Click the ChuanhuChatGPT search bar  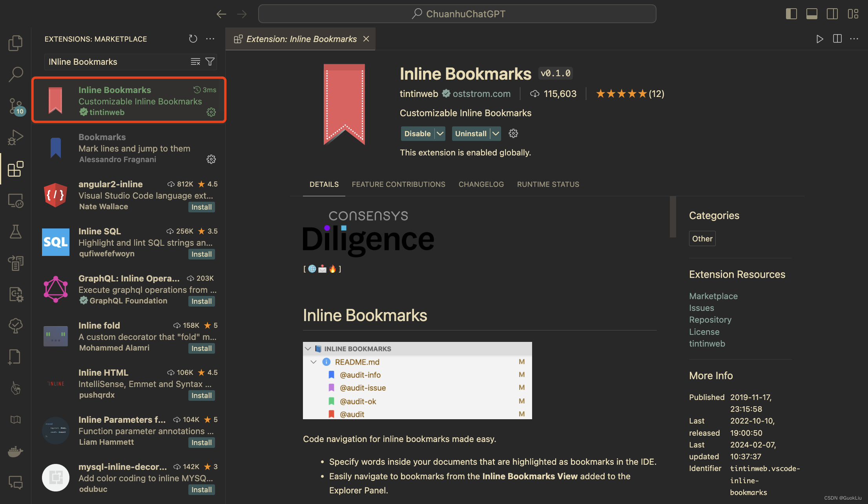(457, 13)
